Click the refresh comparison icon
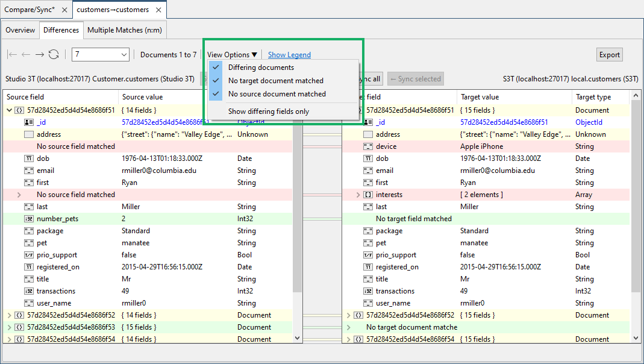The image size is (644, 364). tap(54, 54)
